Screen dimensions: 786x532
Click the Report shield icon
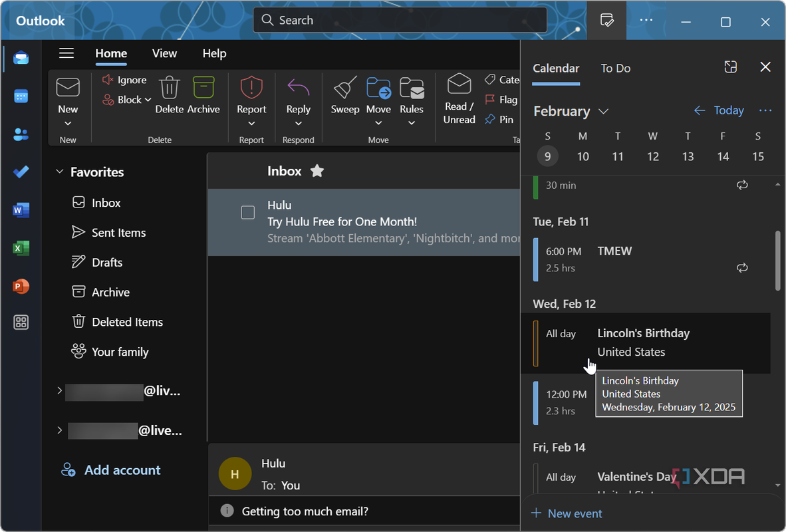coord(251,88)
